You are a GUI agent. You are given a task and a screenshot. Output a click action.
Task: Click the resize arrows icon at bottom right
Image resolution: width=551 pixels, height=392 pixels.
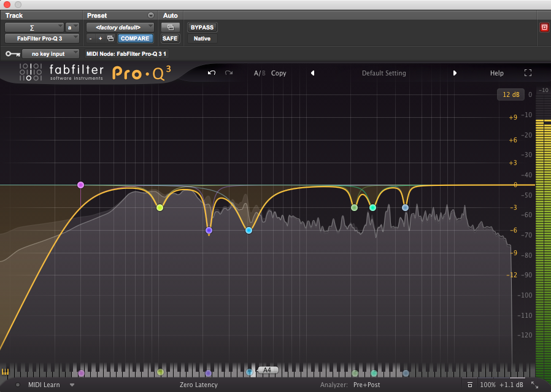click(534, 385)
